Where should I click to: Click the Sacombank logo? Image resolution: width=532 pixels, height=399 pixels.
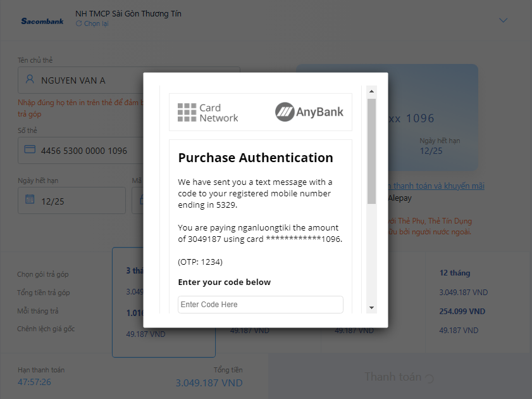42,21
